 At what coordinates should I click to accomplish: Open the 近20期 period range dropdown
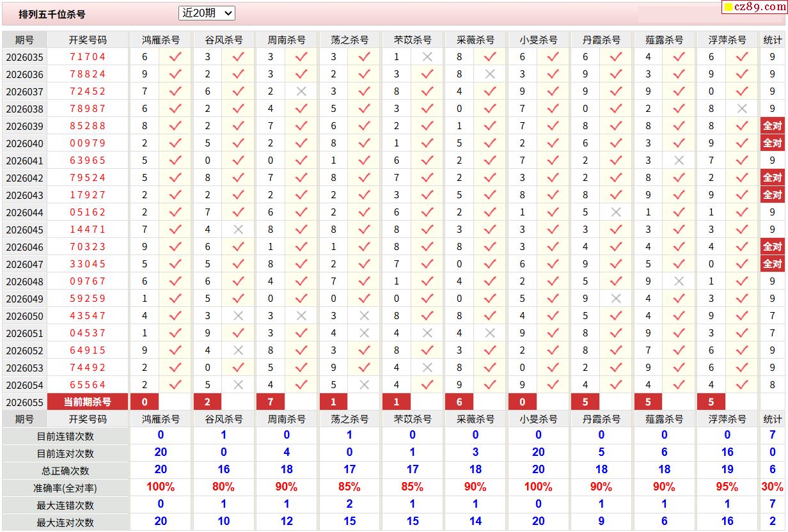click(207, 13)
